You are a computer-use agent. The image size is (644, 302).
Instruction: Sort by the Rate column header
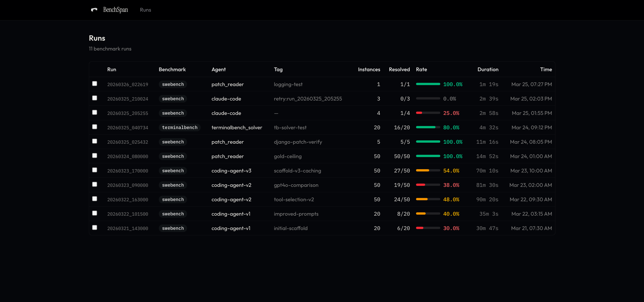point(421,69)
